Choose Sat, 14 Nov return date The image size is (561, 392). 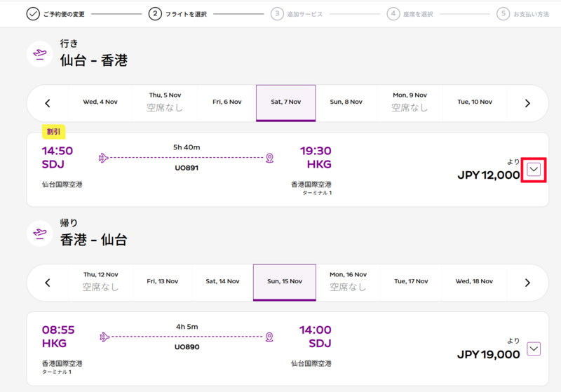[x=222, y=281]
